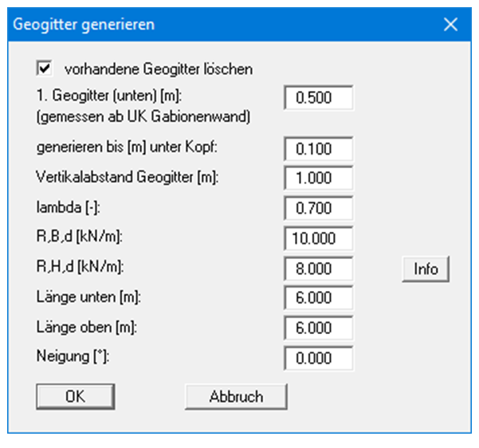The height and width of the screenshot is (448, 479).
Task: Select the 'generieren bis [m] unter Kopf' field
Action: (318, 149)
